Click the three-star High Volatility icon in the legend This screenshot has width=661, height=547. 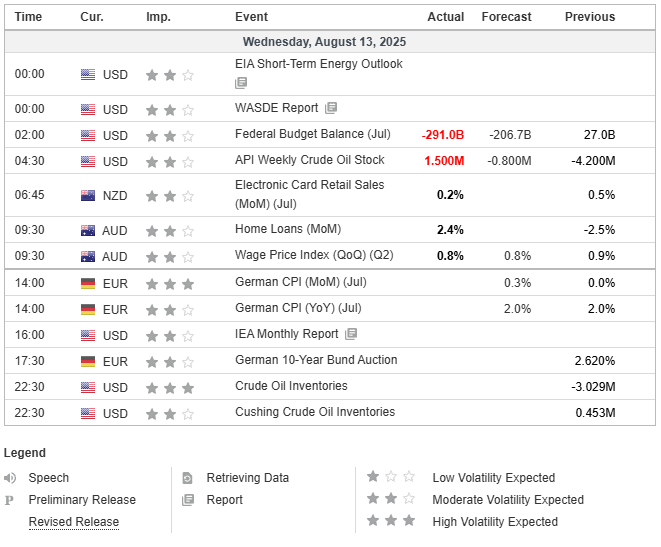coord(391,520)
